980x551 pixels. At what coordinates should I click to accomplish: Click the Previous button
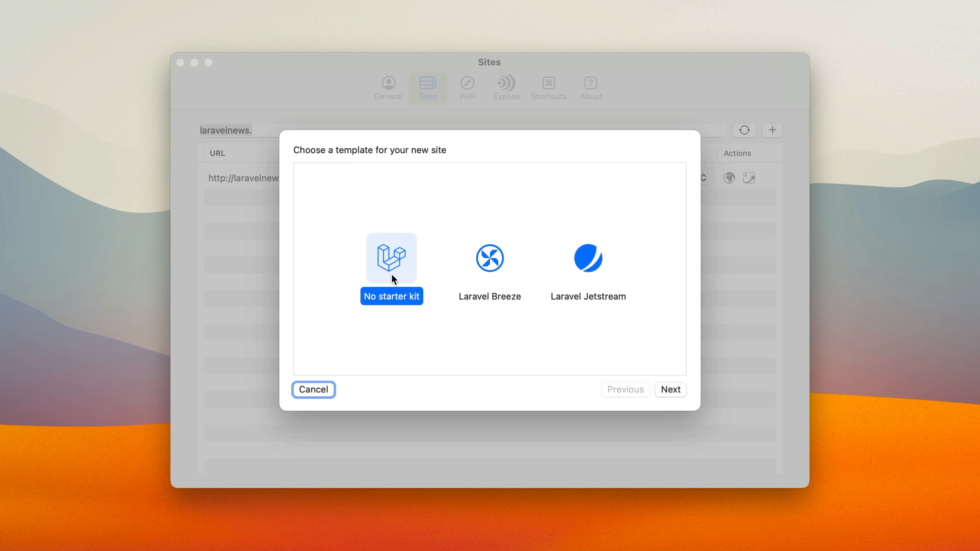[625, 389]
